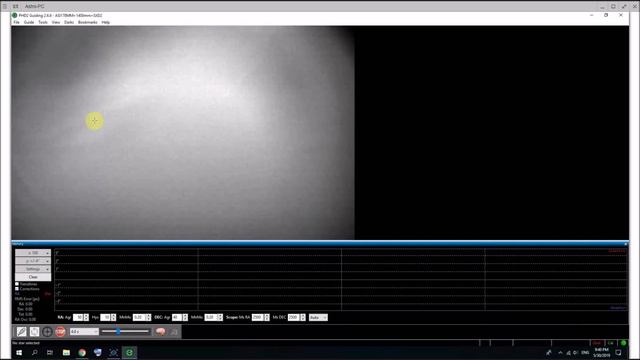
Task: Open taskbar search magnifier
Action: click(35, 352)
